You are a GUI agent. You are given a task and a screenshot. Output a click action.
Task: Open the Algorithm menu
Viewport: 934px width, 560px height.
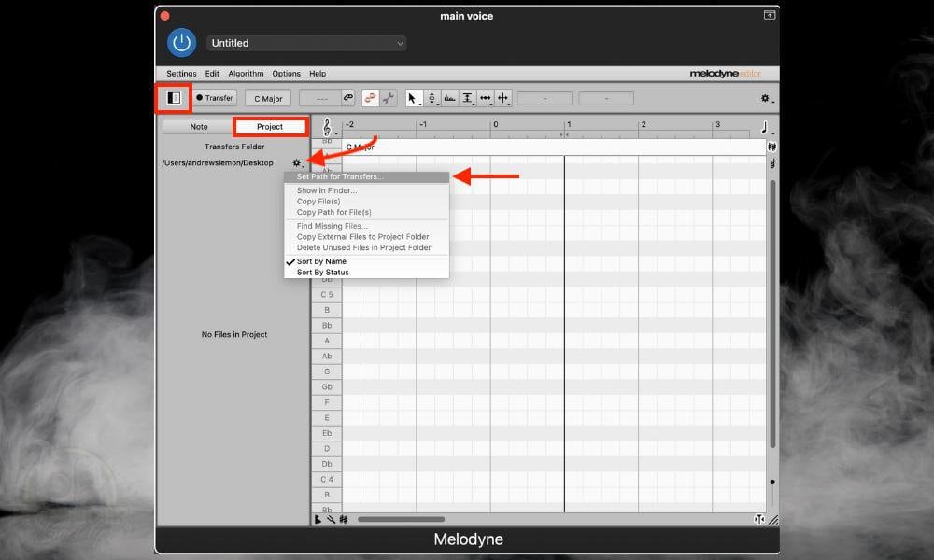(246, 74)
